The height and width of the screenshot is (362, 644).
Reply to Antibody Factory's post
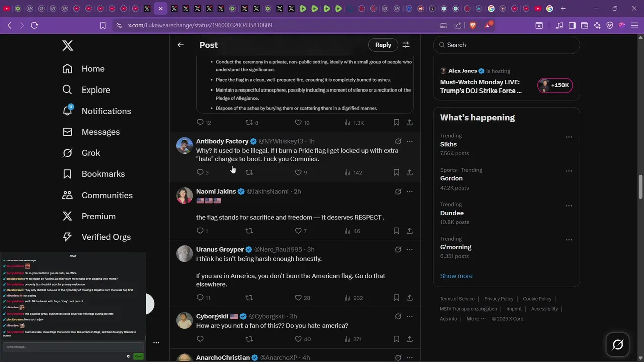[x=202, y=172]
